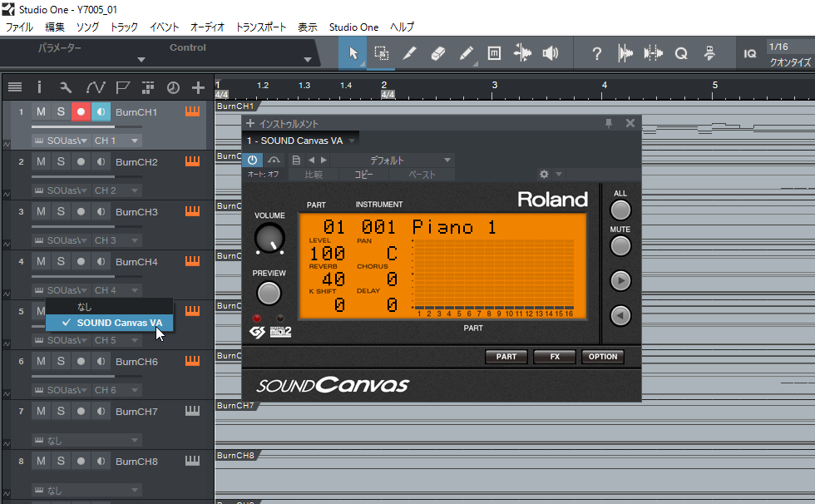815x504 pixels.
Task: Select the Range tool
Action: click(382, 53)
